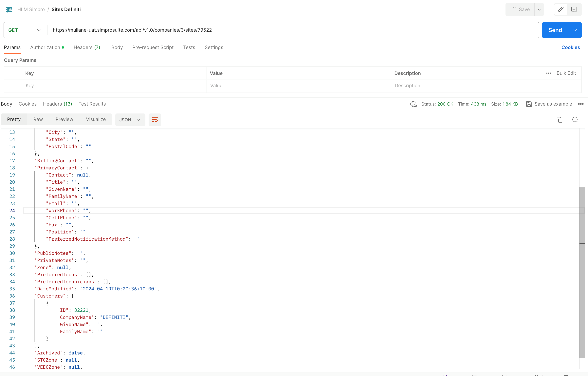588x376 pixels.
Task: Switch response view to Raw
Action: pos(38,119)
